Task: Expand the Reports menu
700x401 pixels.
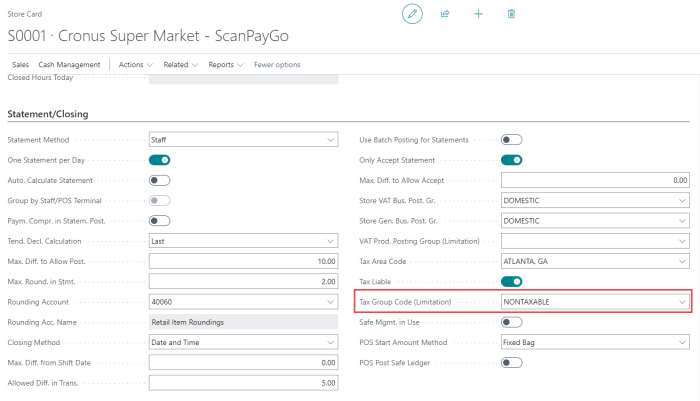Action: point(226,65)
